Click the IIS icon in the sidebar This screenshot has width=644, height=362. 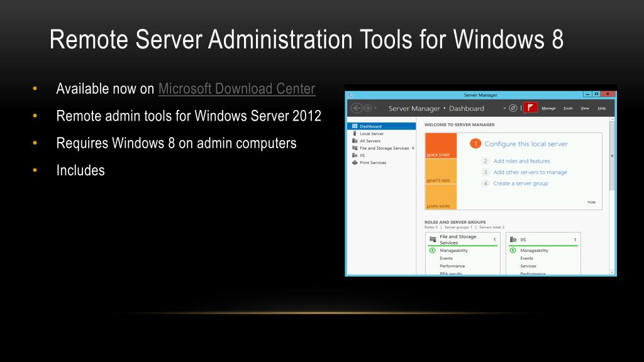355,155
